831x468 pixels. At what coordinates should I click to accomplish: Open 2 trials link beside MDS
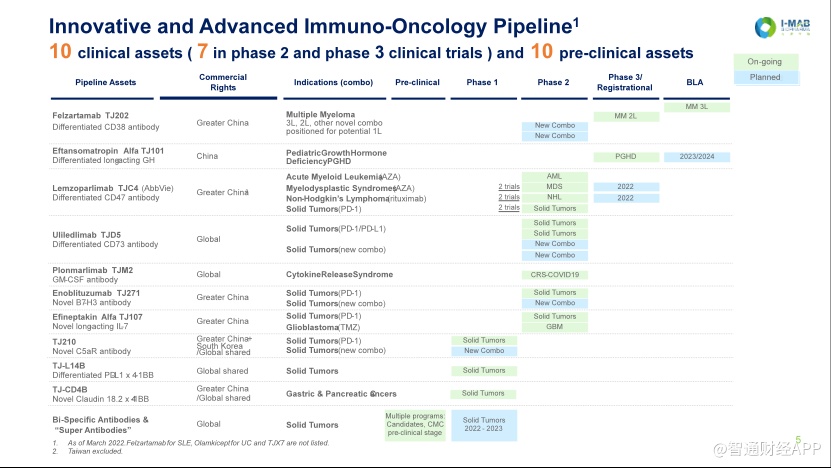509,187
